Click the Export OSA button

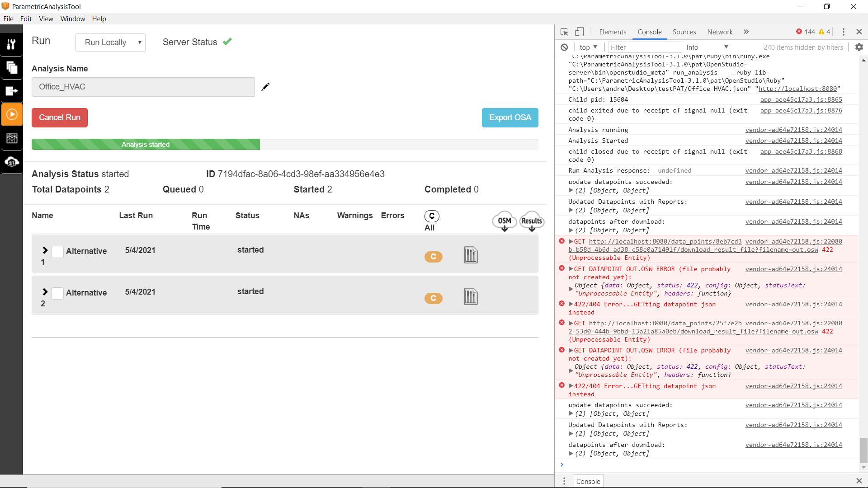(510, 117)
